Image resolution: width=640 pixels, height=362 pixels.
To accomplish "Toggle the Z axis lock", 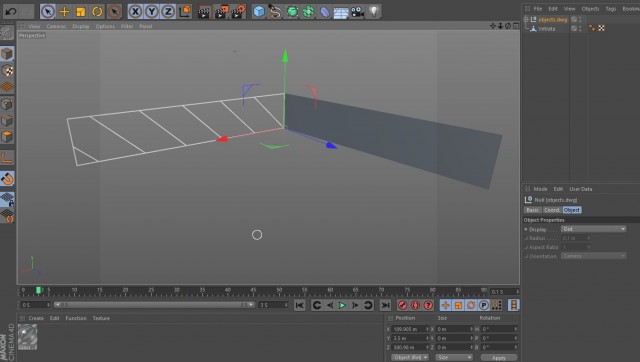I will [x=168, y=11].
